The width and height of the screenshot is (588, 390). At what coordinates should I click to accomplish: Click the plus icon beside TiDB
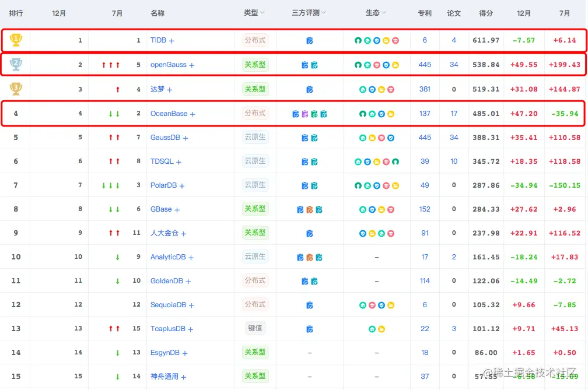(171, 41)
